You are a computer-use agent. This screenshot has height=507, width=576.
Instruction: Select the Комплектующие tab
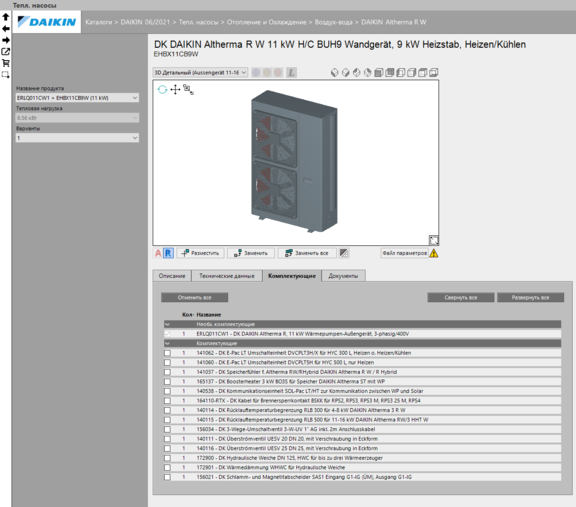[292, 276]
